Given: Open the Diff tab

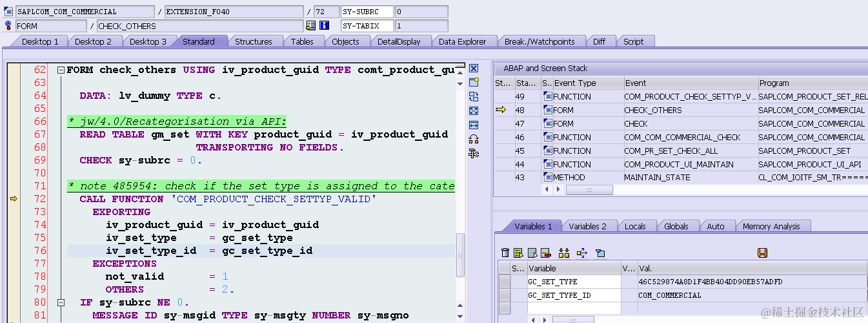Looking at the screenshot, I should point(599,41).
